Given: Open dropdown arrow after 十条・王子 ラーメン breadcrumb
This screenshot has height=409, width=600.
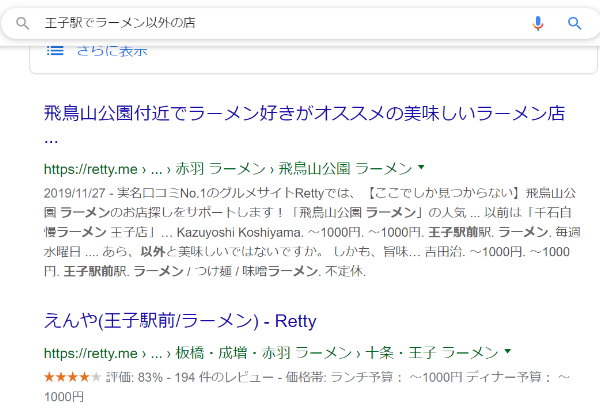Looking at the screenshot, I should [x=508, y=352].
